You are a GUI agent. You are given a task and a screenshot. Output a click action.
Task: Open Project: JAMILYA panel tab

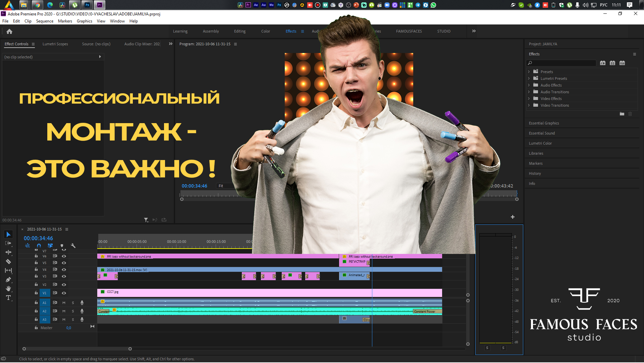(x=543, y=44)
